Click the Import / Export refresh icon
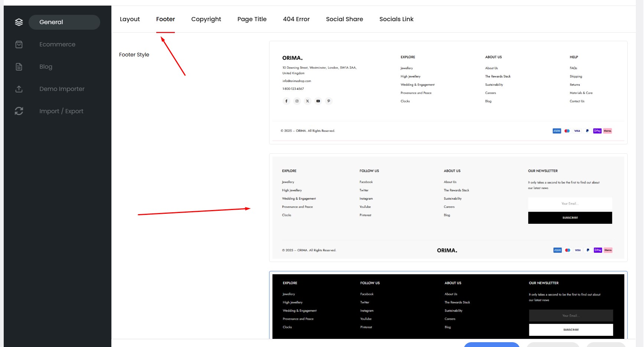The image size is (644, 347). 19,111
